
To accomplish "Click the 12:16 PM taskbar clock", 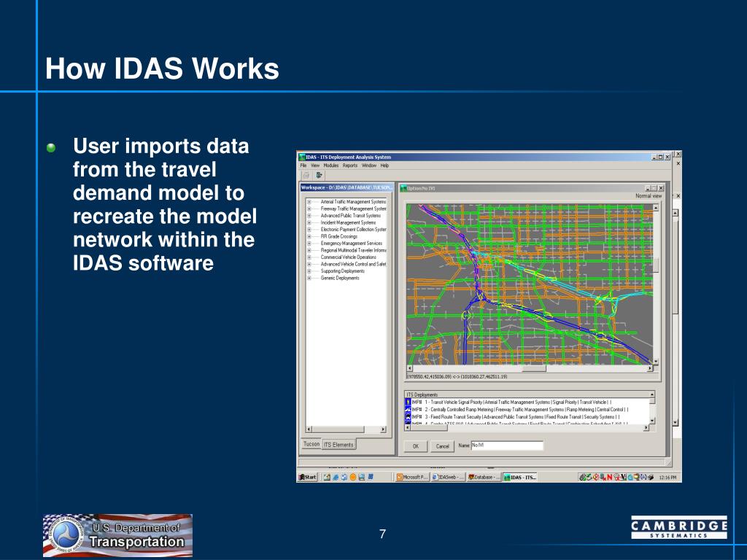I will pos(667,477).
